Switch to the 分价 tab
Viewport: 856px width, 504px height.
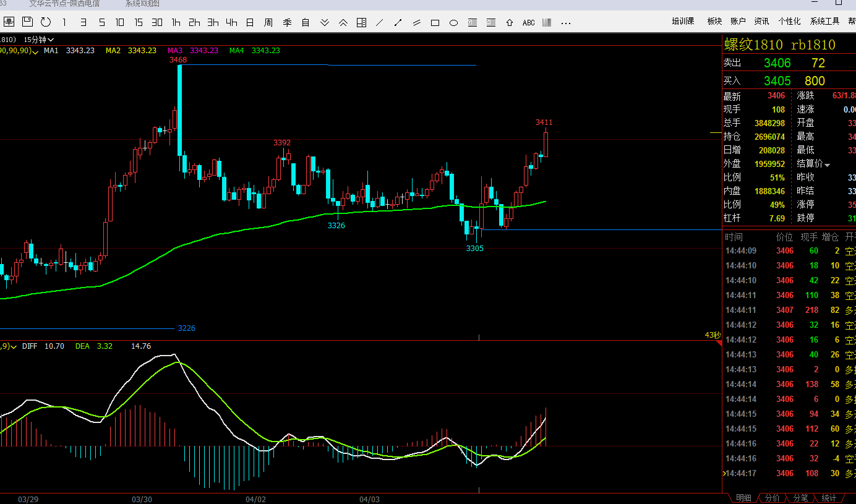tap(772, 498)
